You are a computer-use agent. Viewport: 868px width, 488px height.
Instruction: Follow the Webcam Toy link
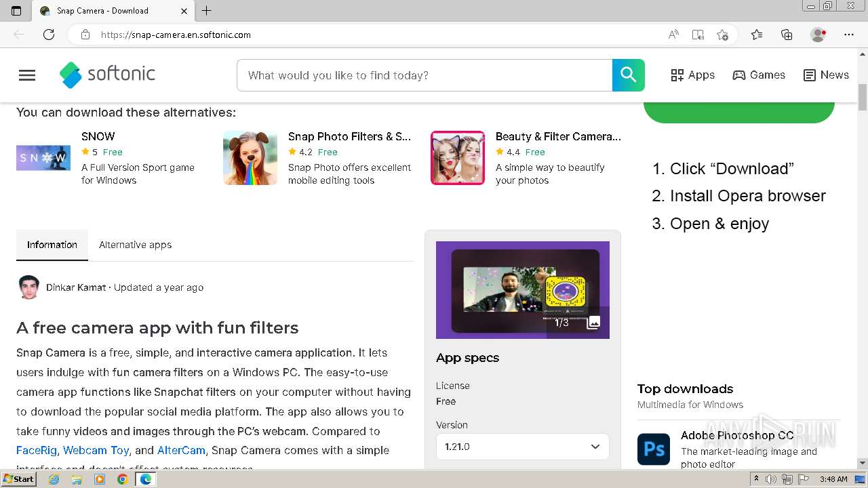point(96,450)
